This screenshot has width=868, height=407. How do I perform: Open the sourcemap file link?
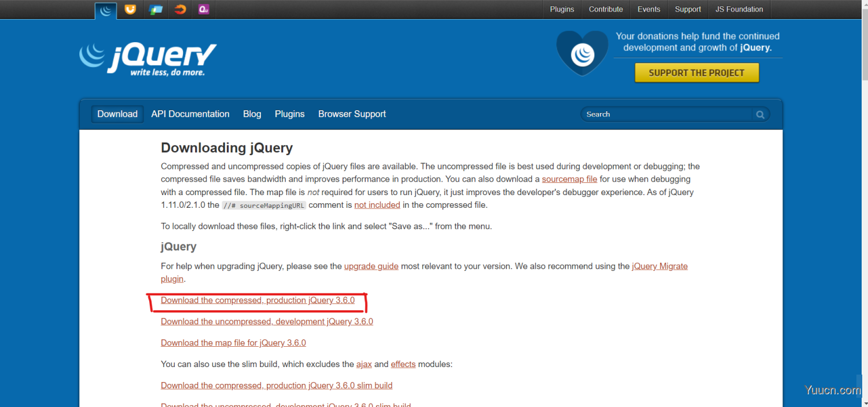click(569, 179)
